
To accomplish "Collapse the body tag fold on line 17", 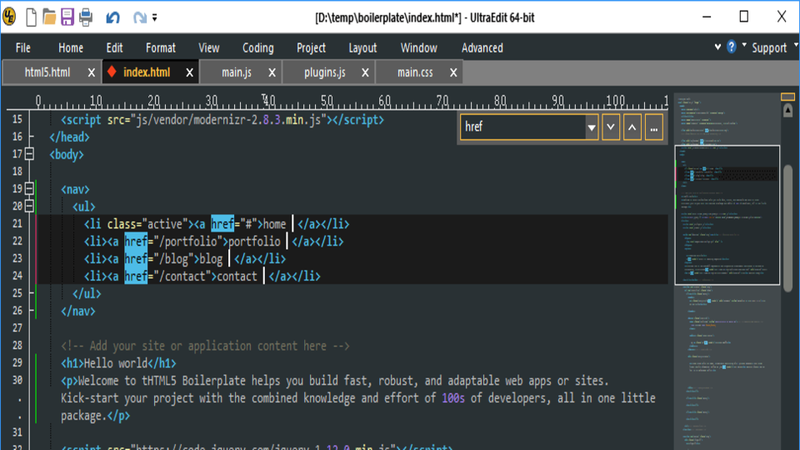I will point(28,154).
